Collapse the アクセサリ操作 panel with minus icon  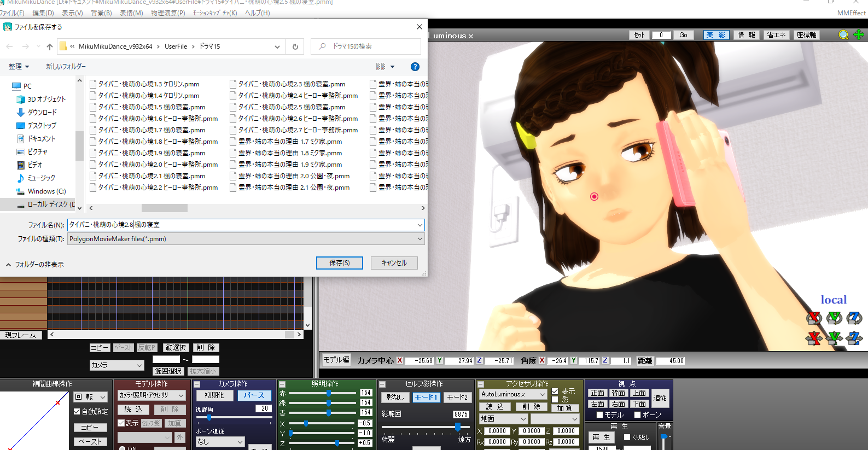(x=481, y=384)
